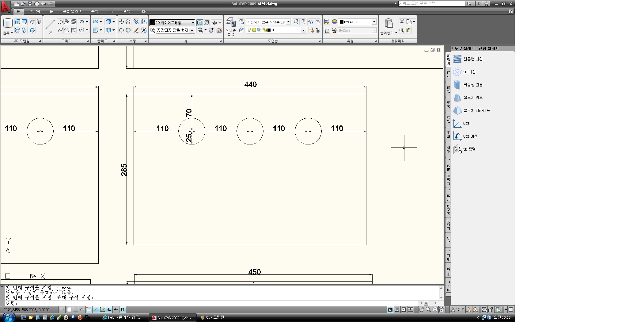The width and height of the screenshot is (644, 322).
Task: Click the black color swatch of layer 0
Action: click(269, 30)
